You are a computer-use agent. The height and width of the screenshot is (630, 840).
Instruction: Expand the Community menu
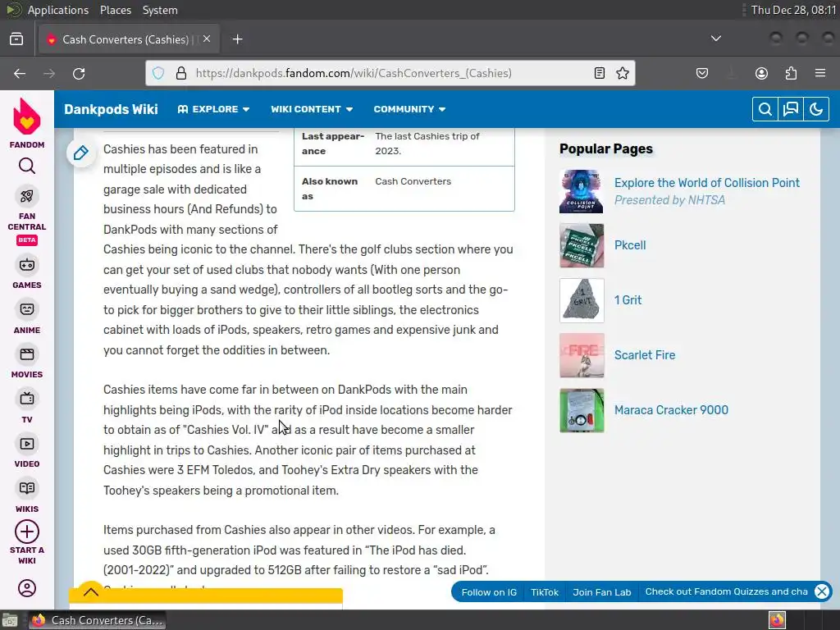[x=410, y=109]
